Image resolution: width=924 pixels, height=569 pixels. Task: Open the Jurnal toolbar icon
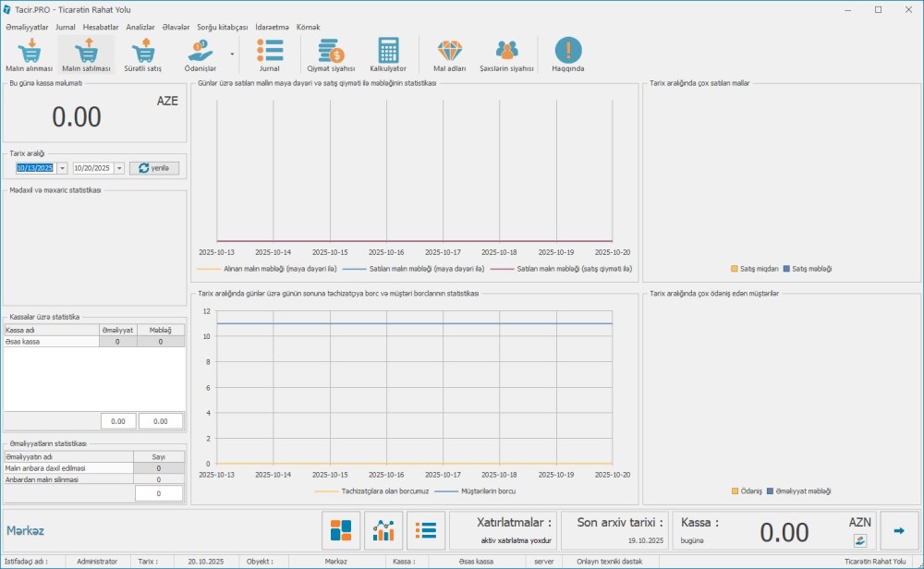[x=269, y=55]
